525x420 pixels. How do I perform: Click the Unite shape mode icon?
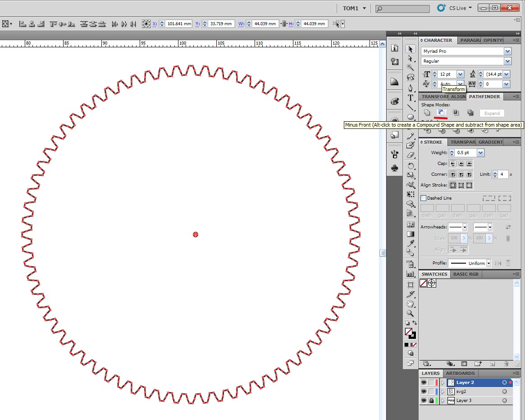pos(427,113)
